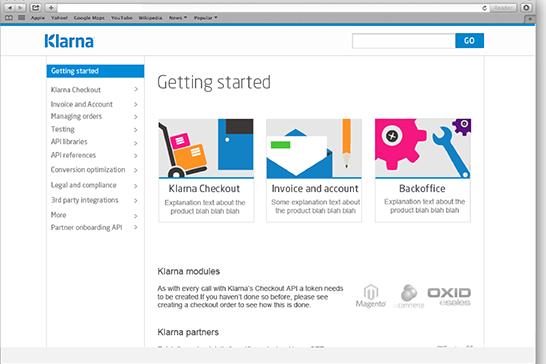Select the Getting started sidebar item
The image size is (546, 364).
point(95,71)
